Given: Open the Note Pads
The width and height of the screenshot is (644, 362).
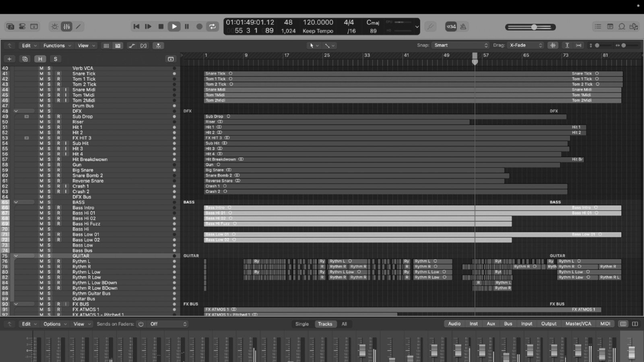Looking at the screenshot, I should click(610, 27).
